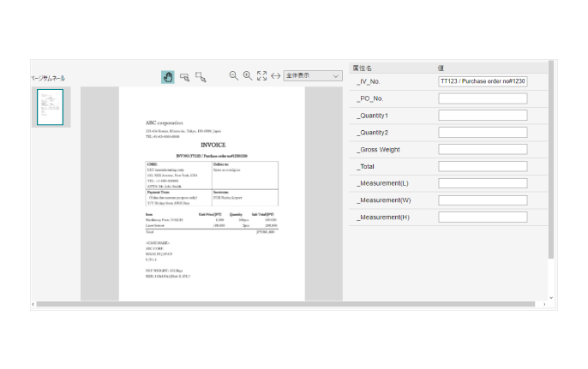Click the _IV_No. value field
The image size is (588, 369).
(483, 81)
